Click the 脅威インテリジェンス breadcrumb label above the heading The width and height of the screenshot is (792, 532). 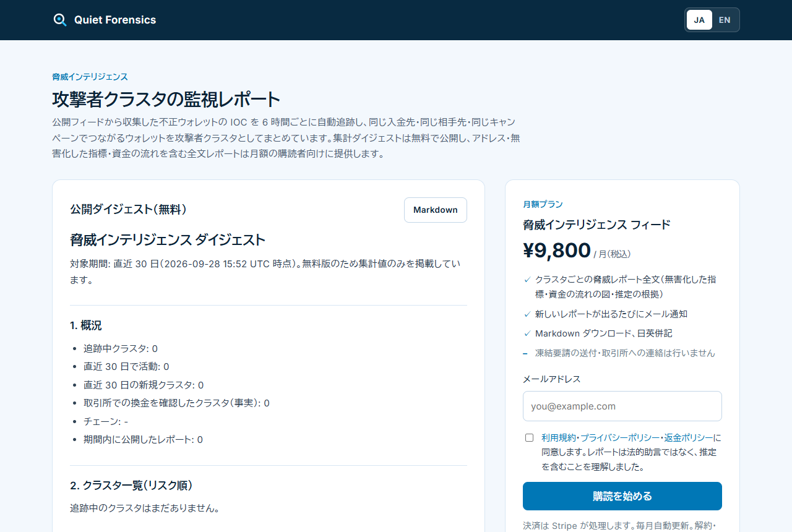point(90,77)
